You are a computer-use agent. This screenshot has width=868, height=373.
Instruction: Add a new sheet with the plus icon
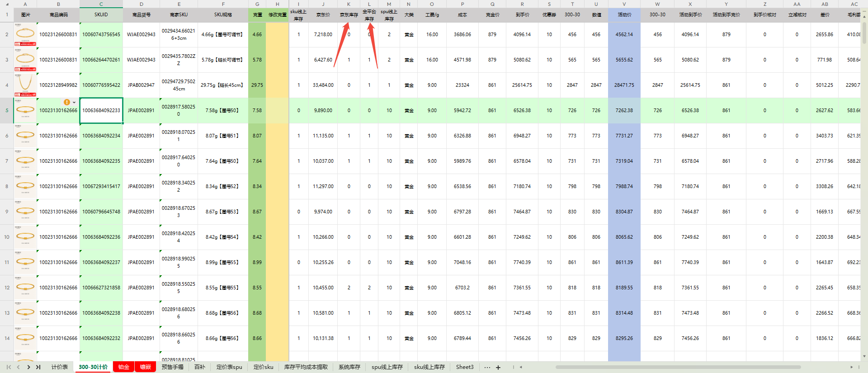(498, 367)
